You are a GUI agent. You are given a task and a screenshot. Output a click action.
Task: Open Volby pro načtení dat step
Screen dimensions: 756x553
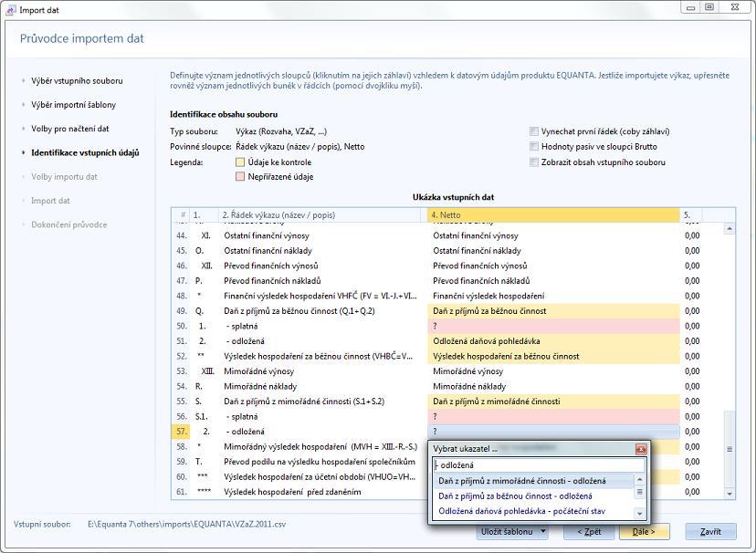tap(70, 129)
